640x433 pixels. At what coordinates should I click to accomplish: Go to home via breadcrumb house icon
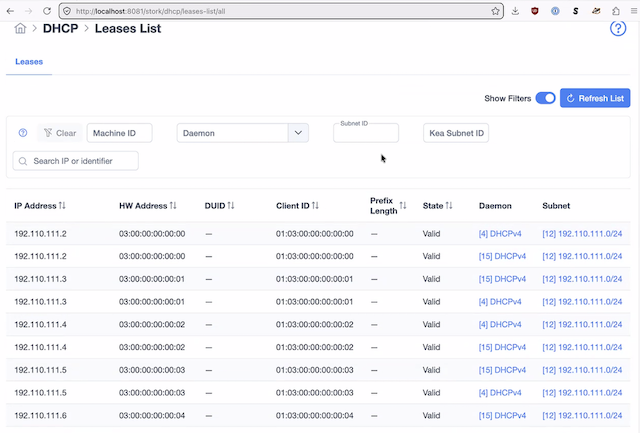(x=20, y=28)
